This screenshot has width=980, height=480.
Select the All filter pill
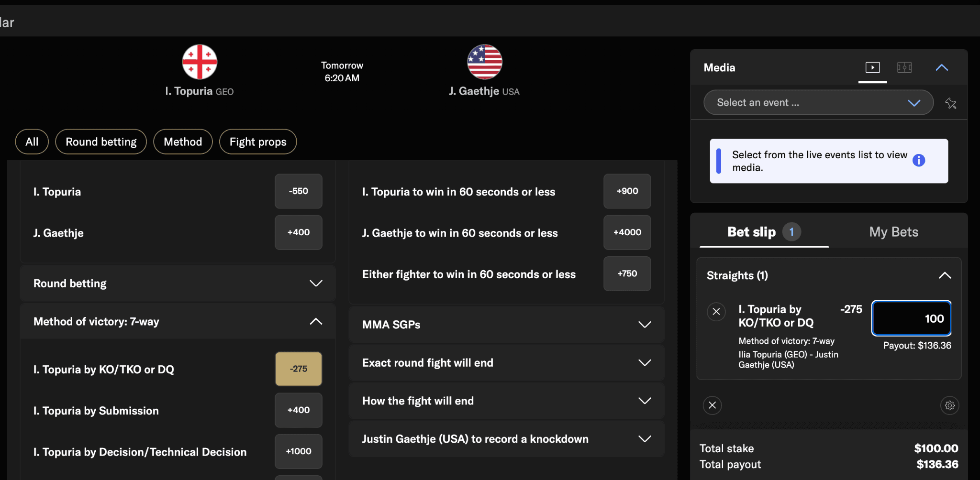pyautogui.click(x=32, y=142)
